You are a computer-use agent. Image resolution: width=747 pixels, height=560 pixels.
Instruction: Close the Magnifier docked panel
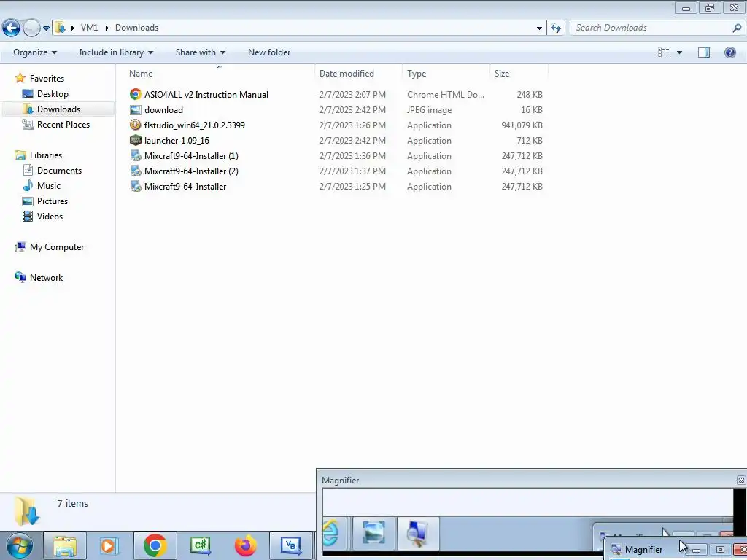click(741, 481)
